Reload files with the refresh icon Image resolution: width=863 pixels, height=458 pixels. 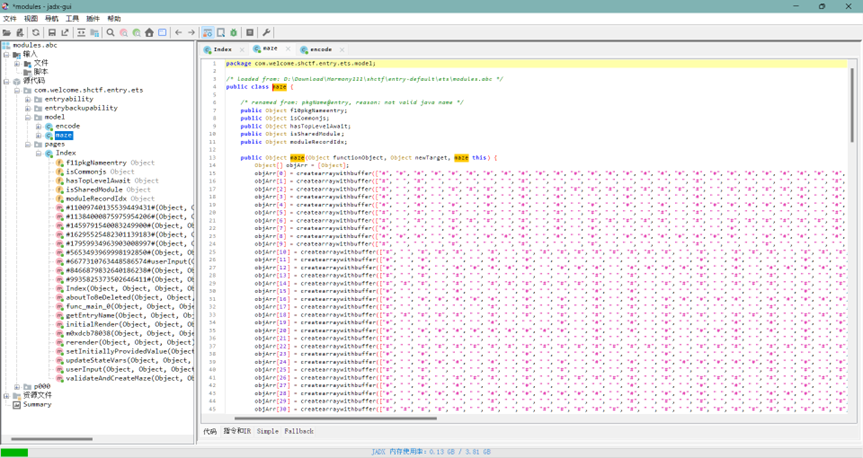click(x=36, y=32)
